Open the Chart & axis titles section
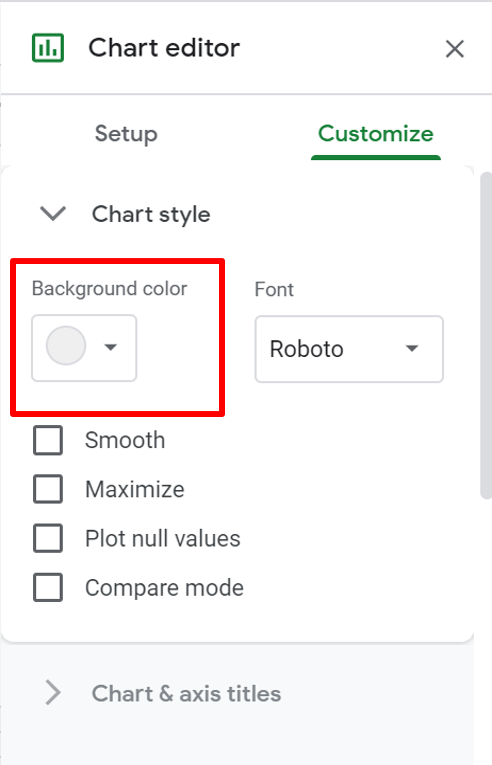This screenshot has width=492, height=765. point(186,694)
